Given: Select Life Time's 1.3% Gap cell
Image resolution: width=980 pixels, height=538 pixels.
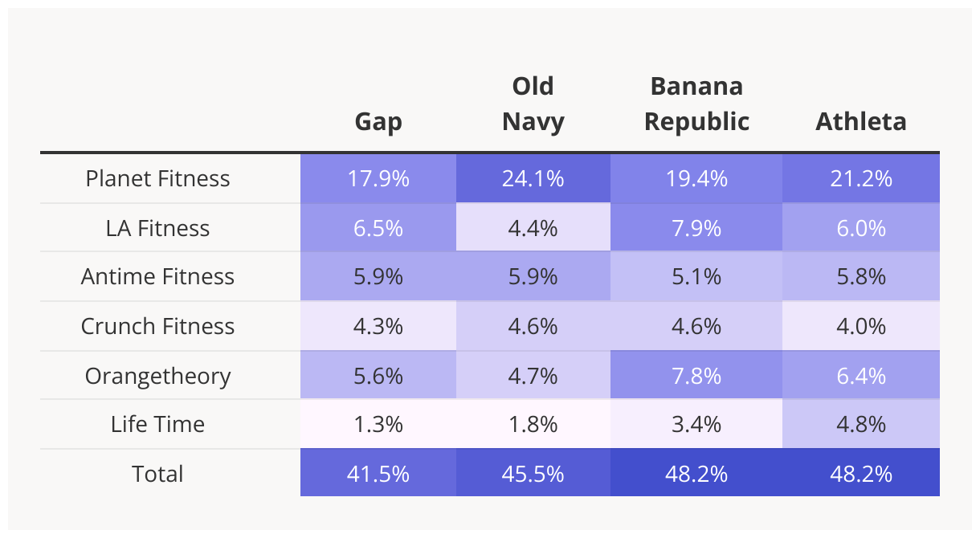Looking at the screenshot, I should [378, 424].
